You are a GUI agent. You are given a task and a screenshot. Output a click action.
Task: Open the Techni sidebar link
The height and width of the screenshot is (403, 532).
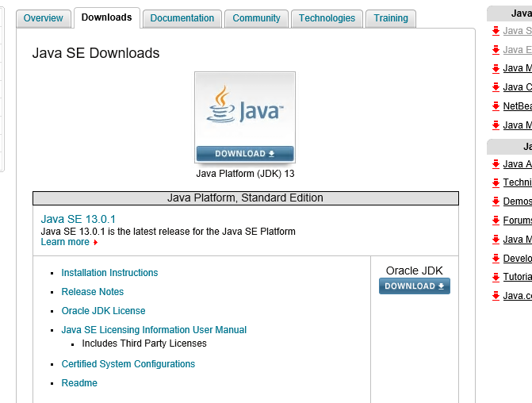click(518, 182)
